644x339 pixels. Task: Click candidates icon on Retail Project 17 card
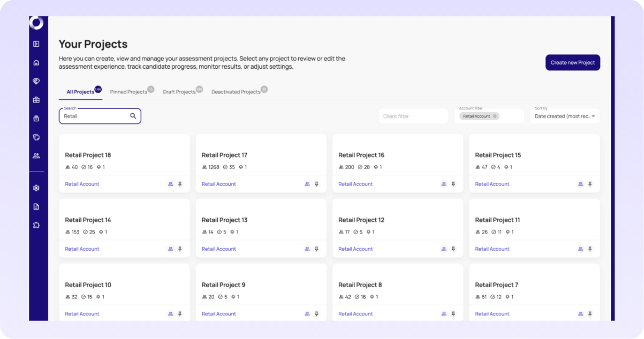(x=307, y=184)
